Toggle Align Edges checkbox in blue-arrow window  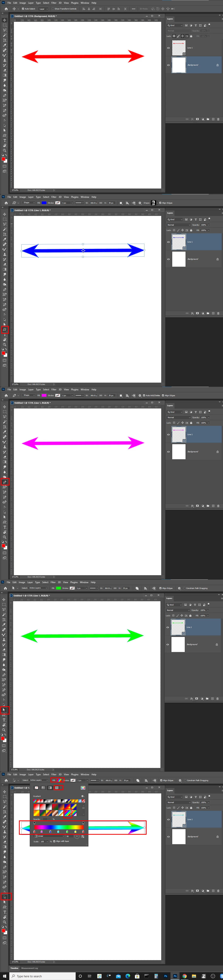(x=160, y=203)
